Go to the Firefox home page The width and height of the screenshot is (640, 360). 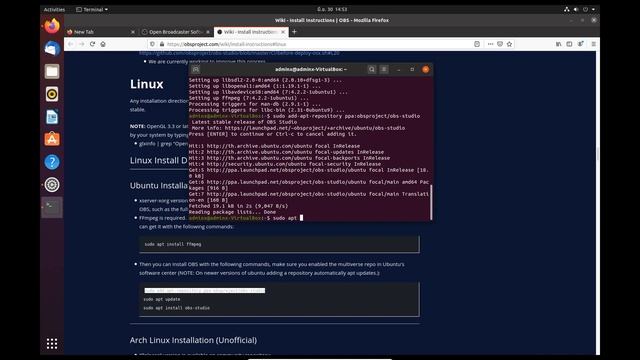[x=103, y=44]
